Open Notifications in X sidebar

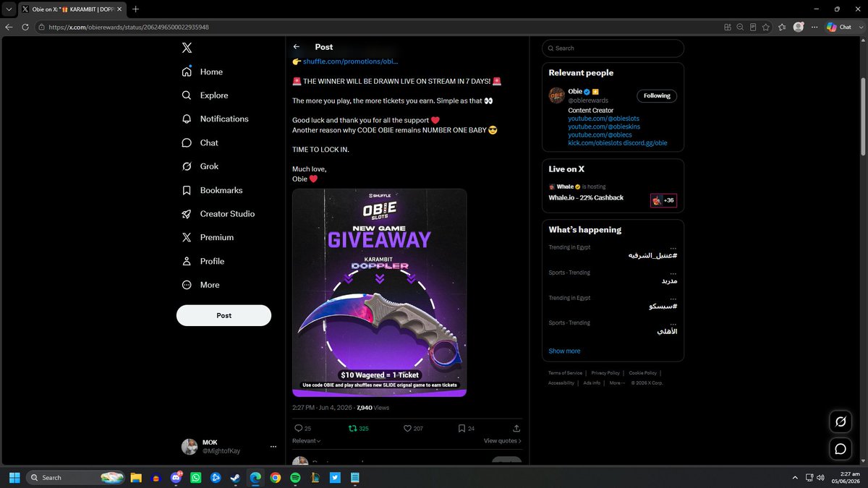[215, 119]
